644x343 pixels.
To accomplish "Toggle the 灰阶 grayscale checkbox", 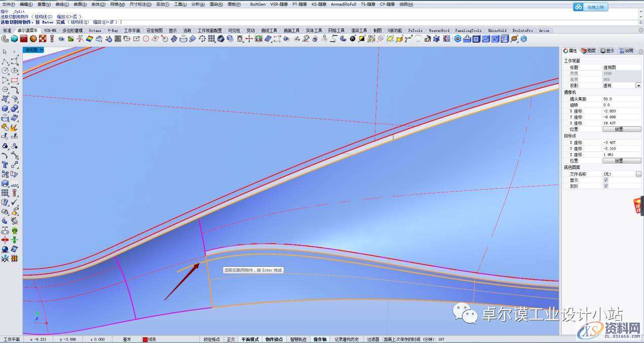I will pos(605,186).
